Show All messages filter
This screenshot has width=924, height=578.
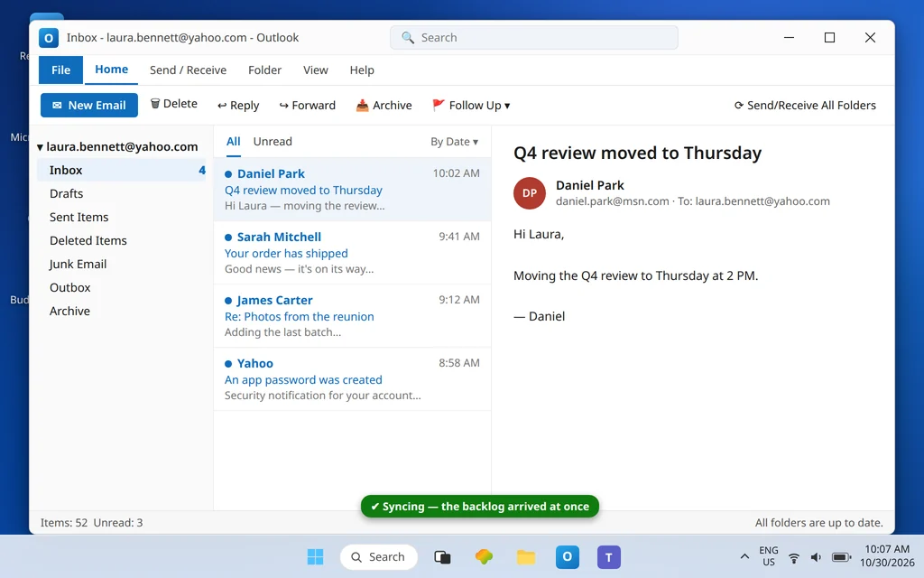234,142
